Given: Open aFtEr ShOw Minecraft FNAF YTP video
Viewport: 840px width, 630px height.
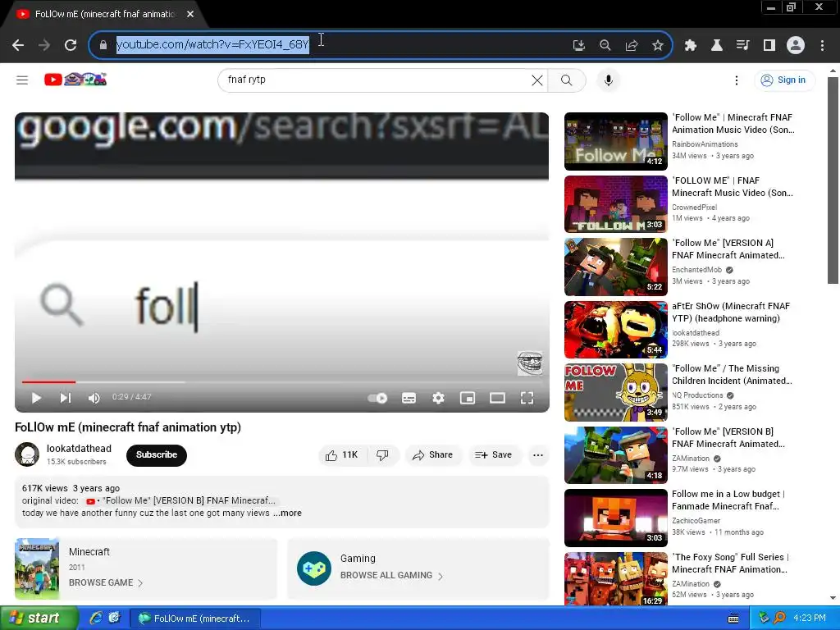Looking at the screenshot, I should (615, 330).
